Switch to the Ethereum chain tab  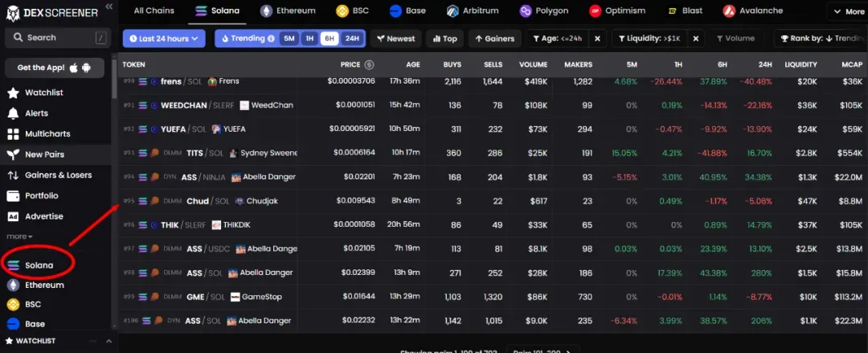(288, 10)
